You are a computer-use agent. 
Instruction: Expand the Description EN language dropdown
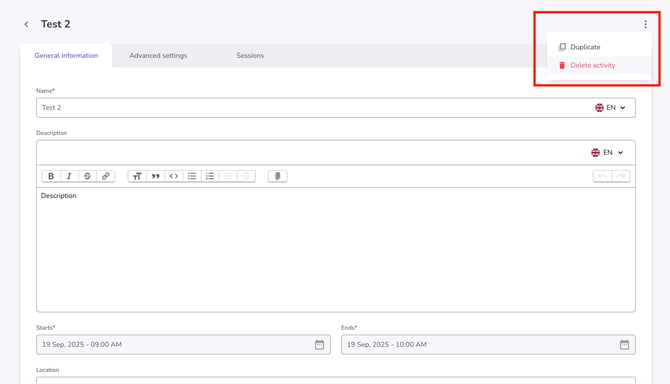tap(607, 152)
